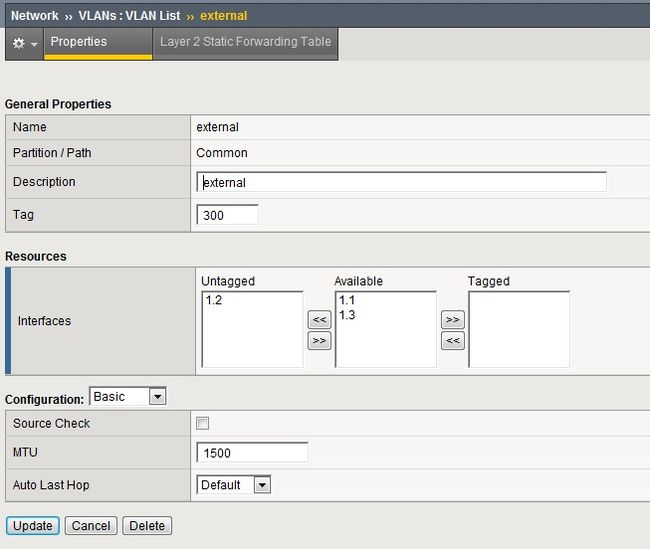Move selected interface to Untagged with << button
This screenshot has height=549, width=650.
click(319, 320)
